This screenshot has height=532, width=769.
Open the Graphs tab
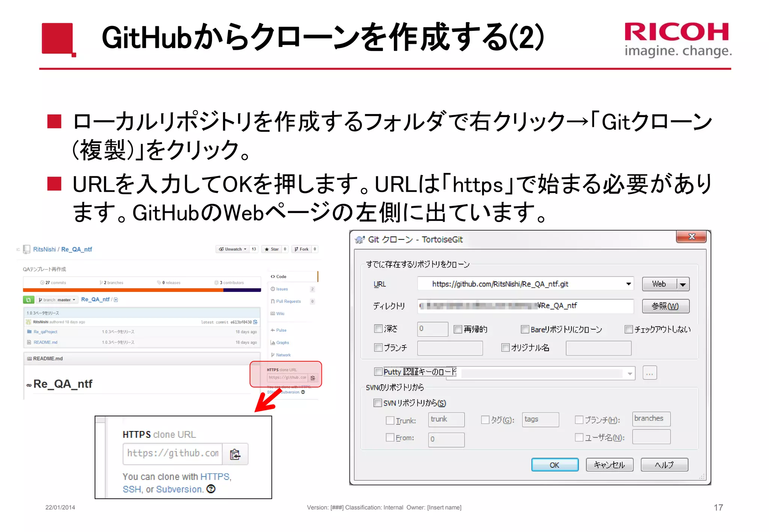coord(280,343)
